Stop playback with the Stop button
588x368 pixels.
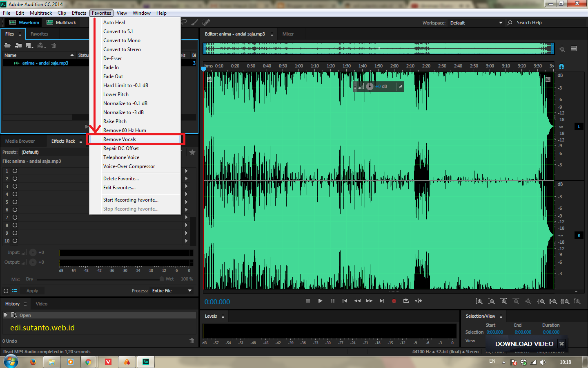308,301
